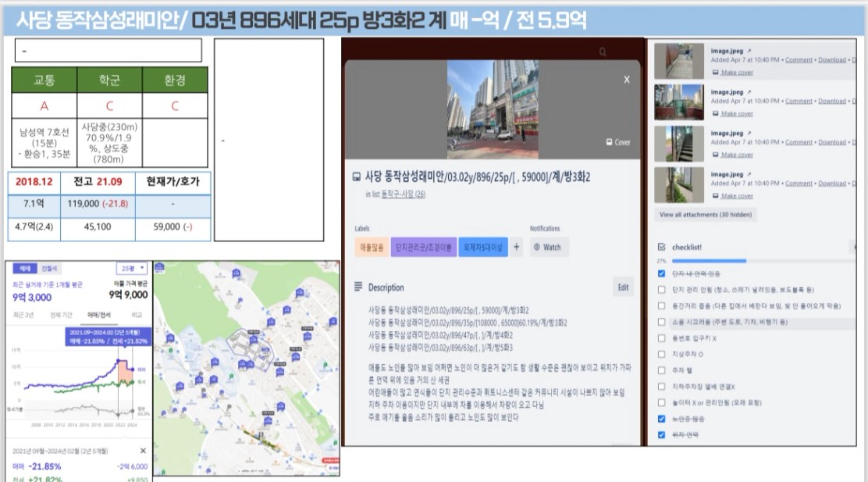The width and height of the screenshot is (868, 482).
Task: Click the Cover icon on card image
Action: point(609,142)
